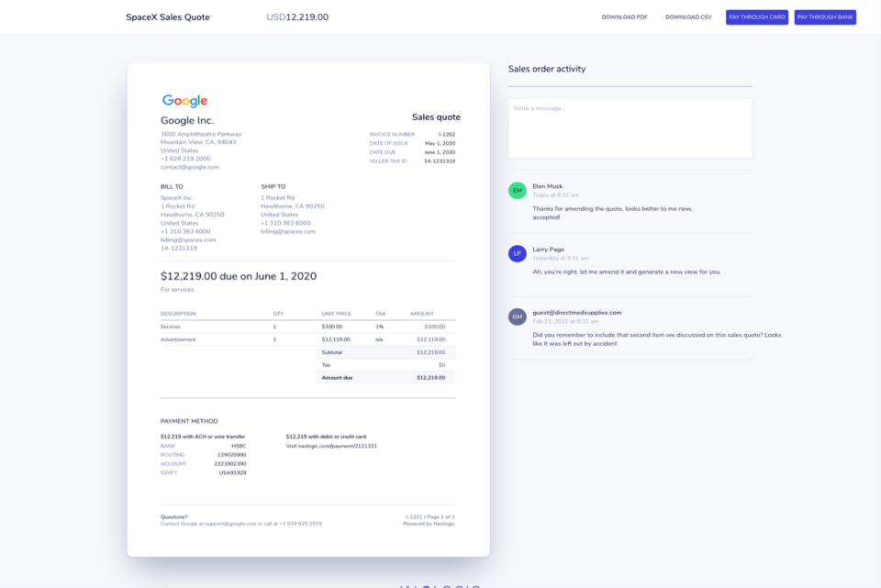Click the date of issue May 1, 2020
Screen dimensions: 881x588
click(440, 144)
